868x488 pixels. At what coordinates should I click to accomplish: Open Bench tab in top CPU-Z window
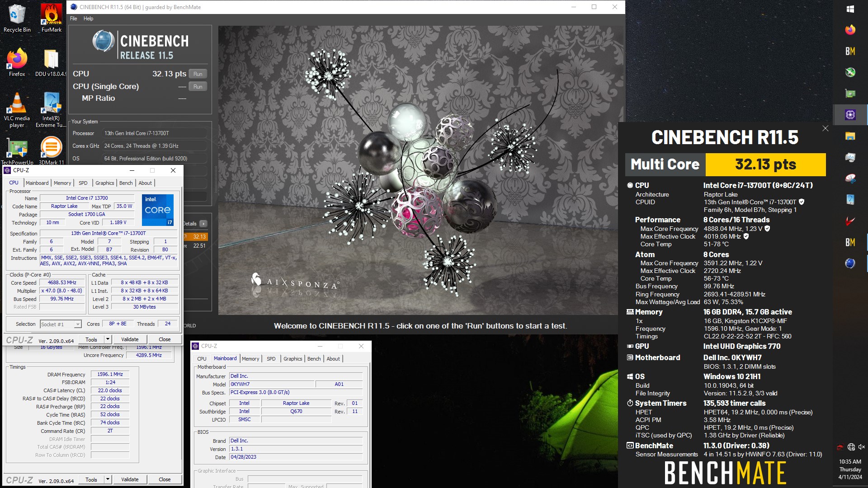pyautogui.click(x=126, y=183)
